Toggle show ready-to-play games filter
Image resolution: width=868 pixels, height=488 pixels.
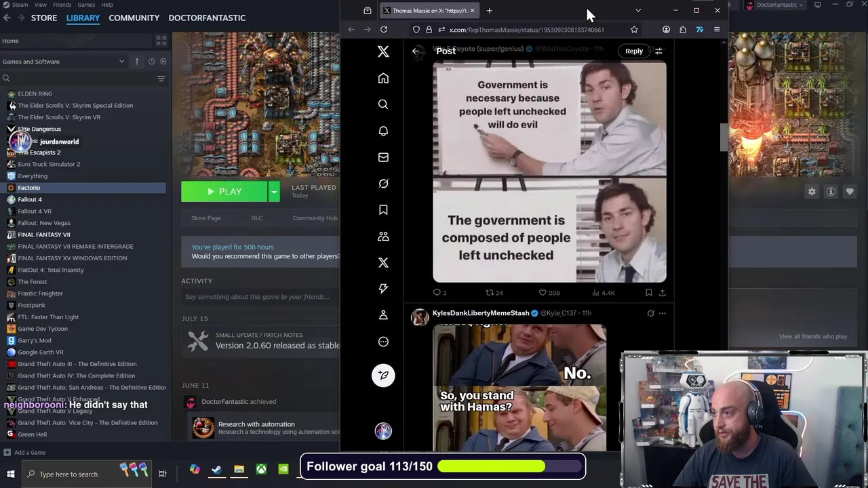point(163,61)
